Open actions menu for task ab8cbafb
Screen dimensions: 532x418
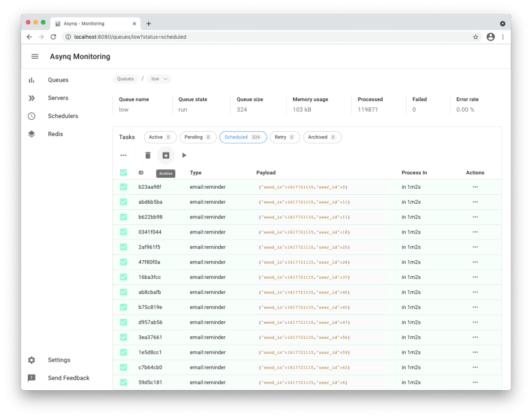pyautogui.click(x=475, y=292)
